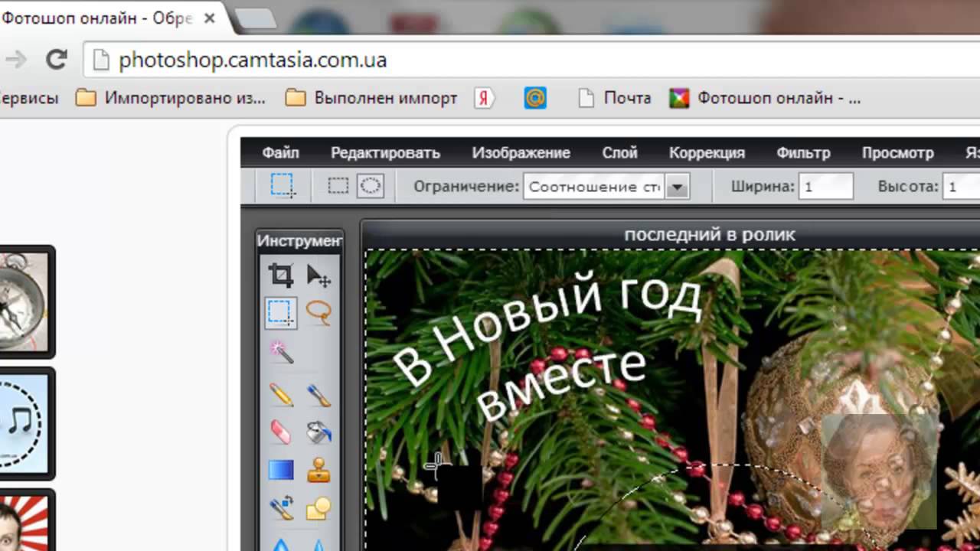Open a new browser tab

tap(256, 18)
